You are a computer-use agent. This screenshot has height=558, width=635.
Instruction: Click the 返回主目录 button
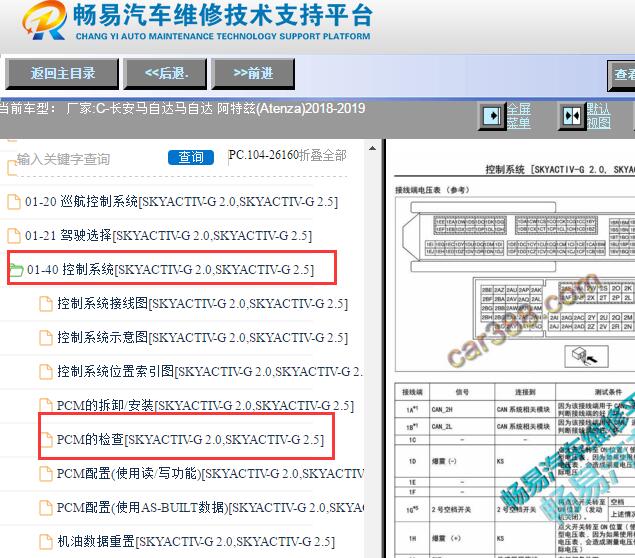click(62, 74)
